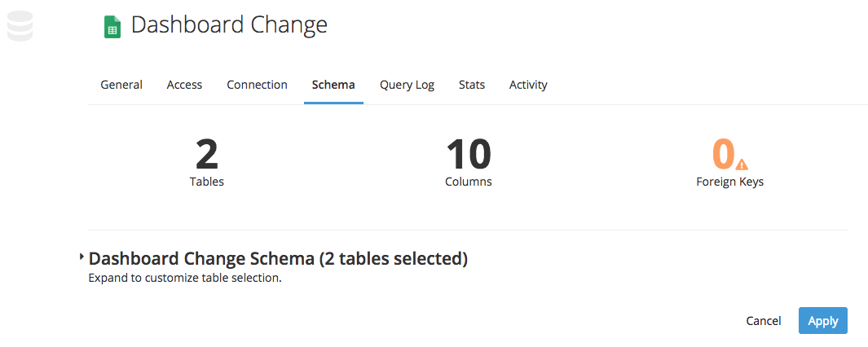Image resolution: width=868 pixels, height=347 pixels.
Task: Click the orange warning triangle icon
Action: 742,164
